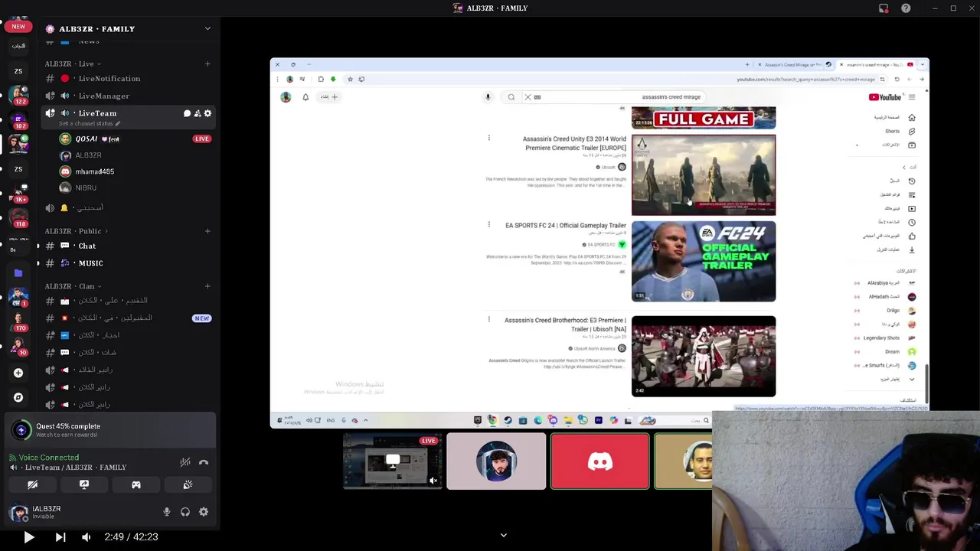Open Assassin's Creed Unity E3 trailer thumbnail
980x551 pixels.
tap(704, 175)
